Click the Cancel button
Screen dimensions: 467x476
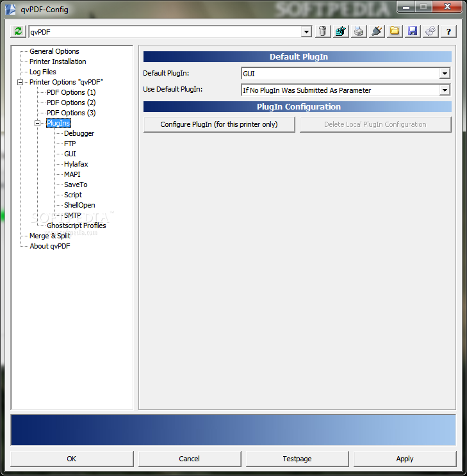click(x=189, y=459)
